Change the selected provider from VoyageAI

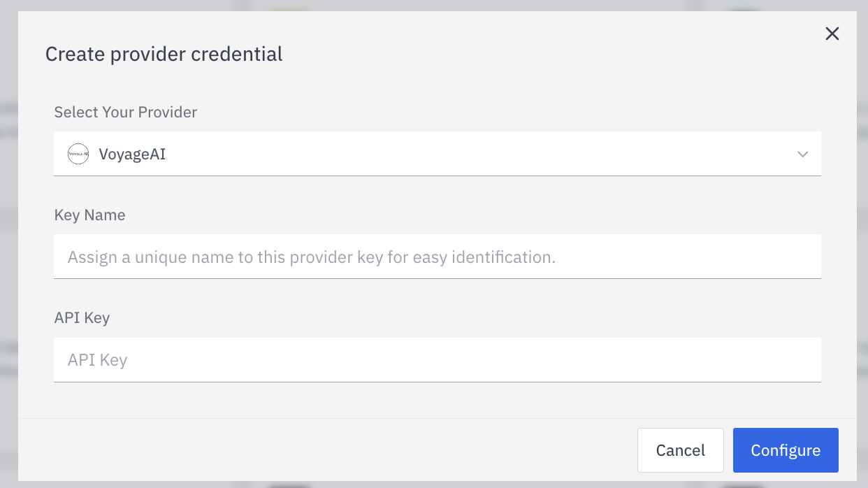(437, 154)
